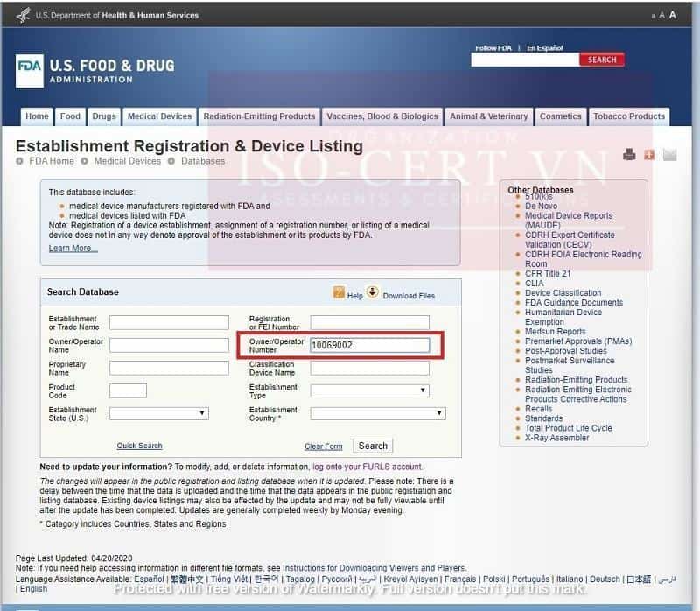Open the Cosmetics tab

(x=561, y=116)
